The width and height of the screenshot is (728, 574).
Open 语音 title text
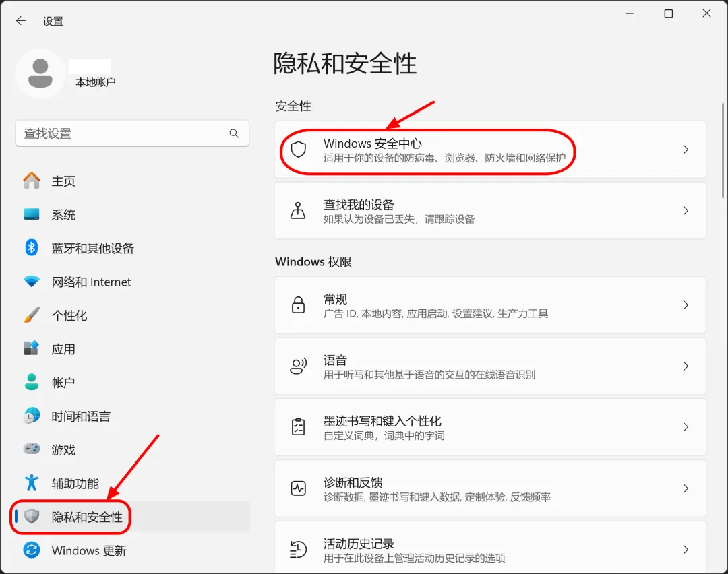click(335, 360)
